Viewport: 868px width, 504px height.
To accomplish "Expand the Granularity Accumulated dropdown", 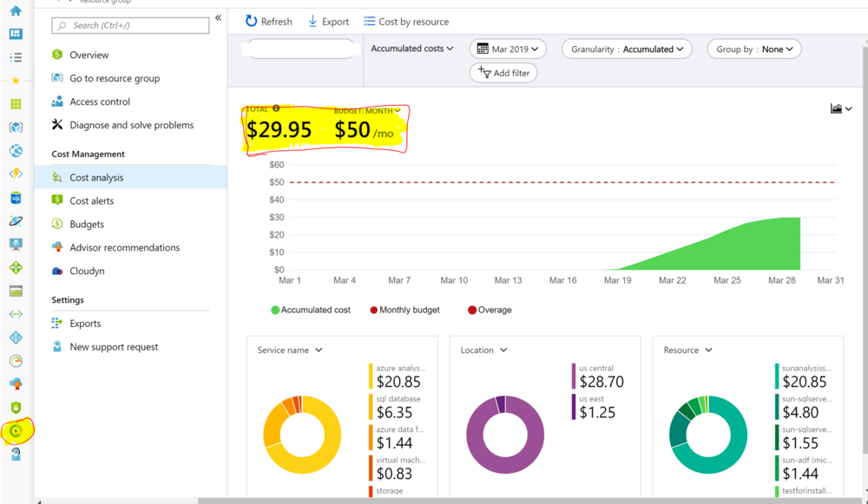I will coord(627,49).
